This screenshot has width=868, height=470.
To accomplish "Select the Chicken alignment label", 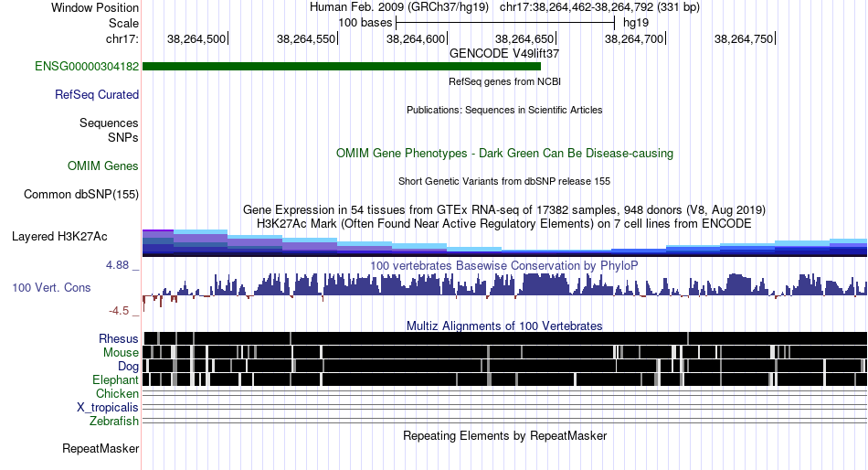I will [x=117, y=393].
